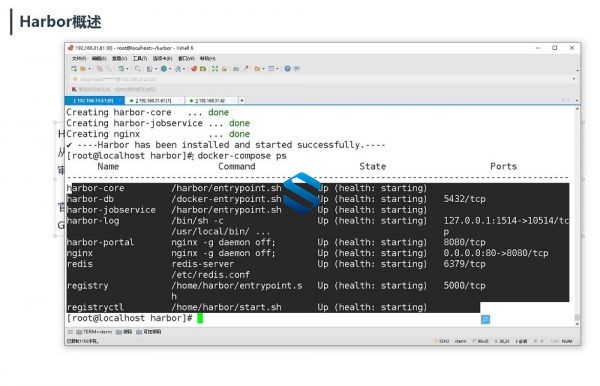Click the small blue compose icon in terminal
Viewport: 600px width, 386px height.
click(485, 319)
